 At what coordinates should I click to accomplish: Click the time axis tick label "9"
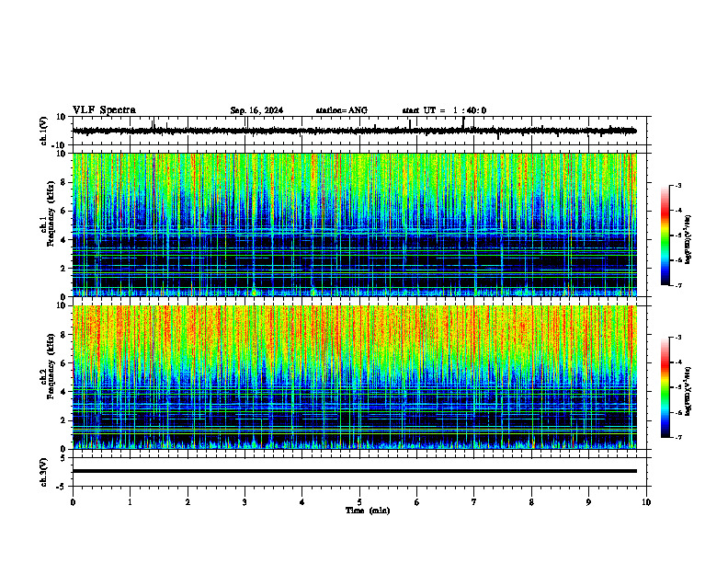588,502
